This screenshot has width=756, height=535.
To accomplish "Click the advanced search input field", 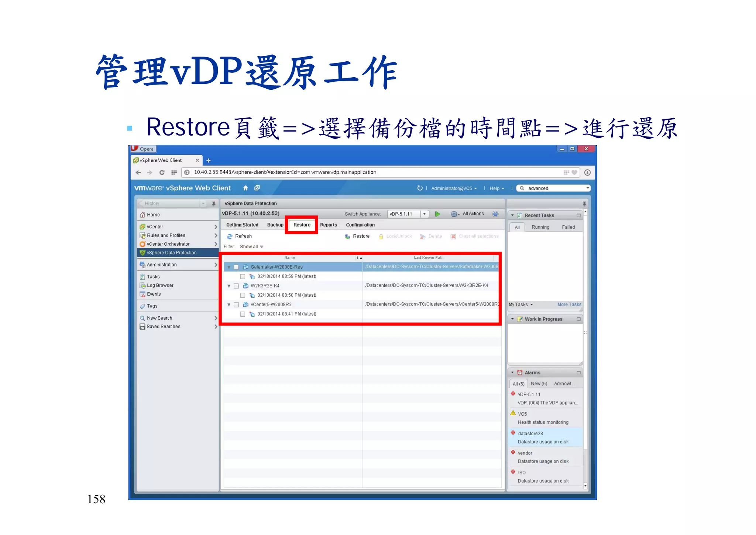I will [x=553, y=188].
